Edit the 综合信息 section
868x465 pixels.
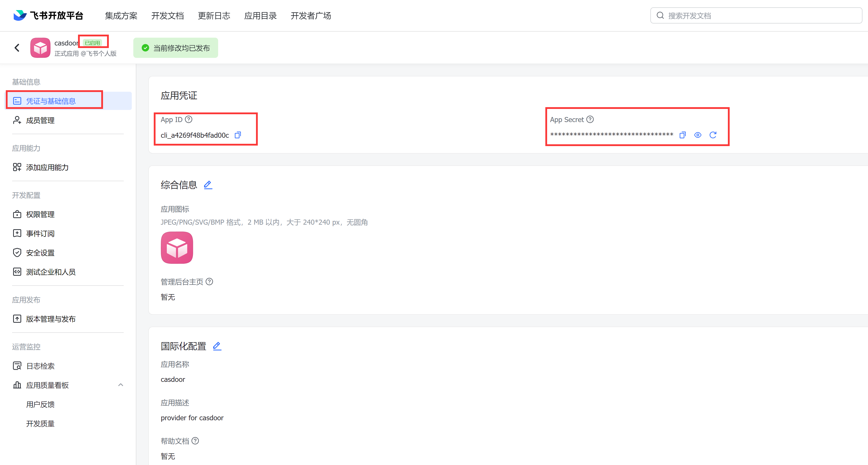tap(208, 185)
